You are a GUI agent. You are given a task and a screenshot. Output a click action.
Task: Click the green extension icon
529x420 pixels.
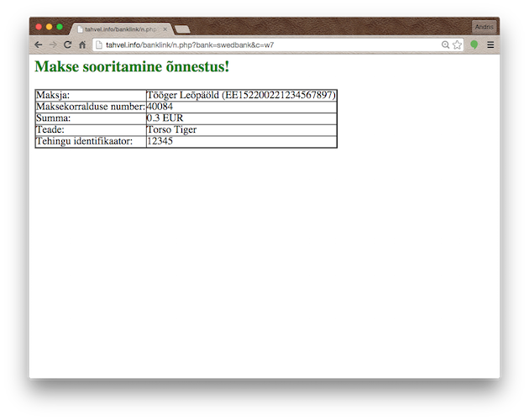[474, 45]
